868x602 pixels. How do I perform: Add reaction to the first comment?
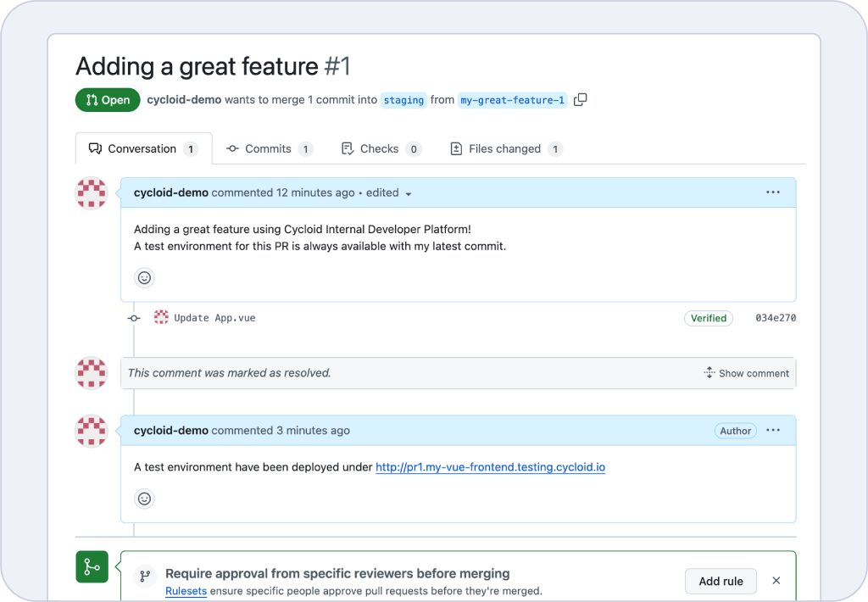coord(144,277)
